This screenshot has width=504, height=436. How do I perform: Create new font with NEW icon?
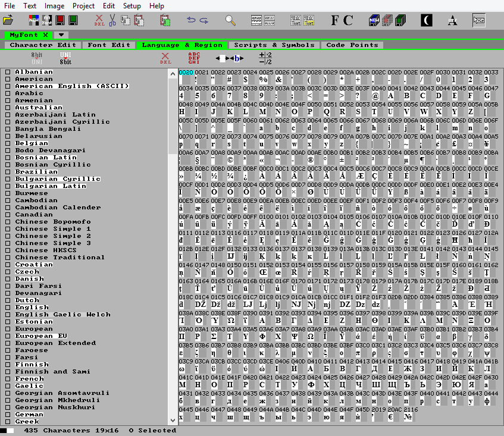tap(33, 20)
